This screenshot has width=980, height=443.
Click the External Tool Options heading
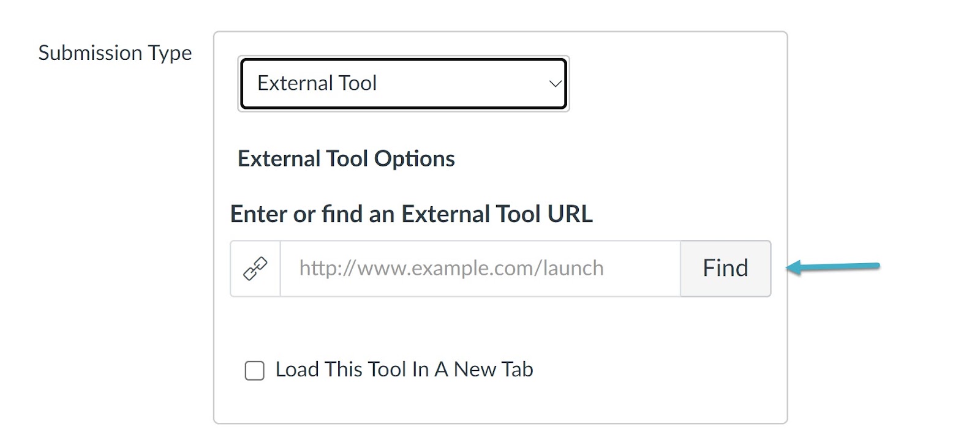(345, 158)
